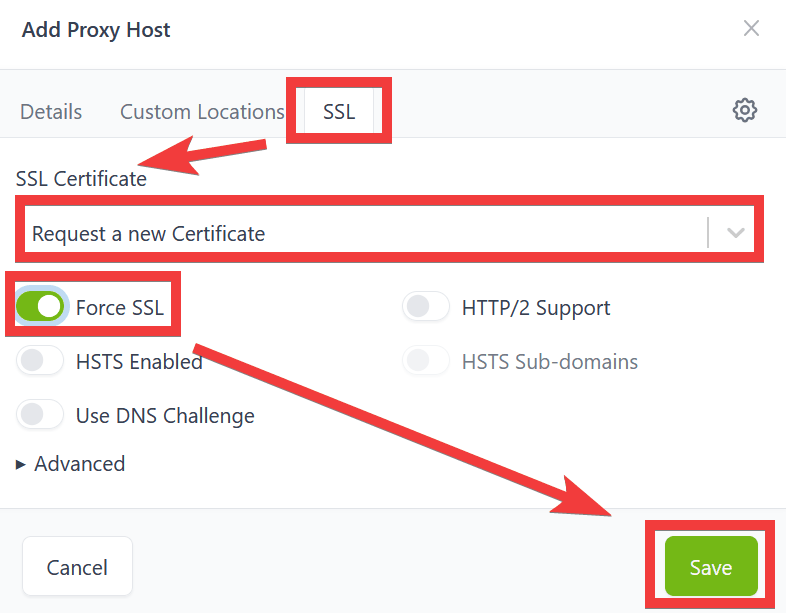786x613 pixels.
Task: Click the Add Proxy Host title
Action: [96, 30]
